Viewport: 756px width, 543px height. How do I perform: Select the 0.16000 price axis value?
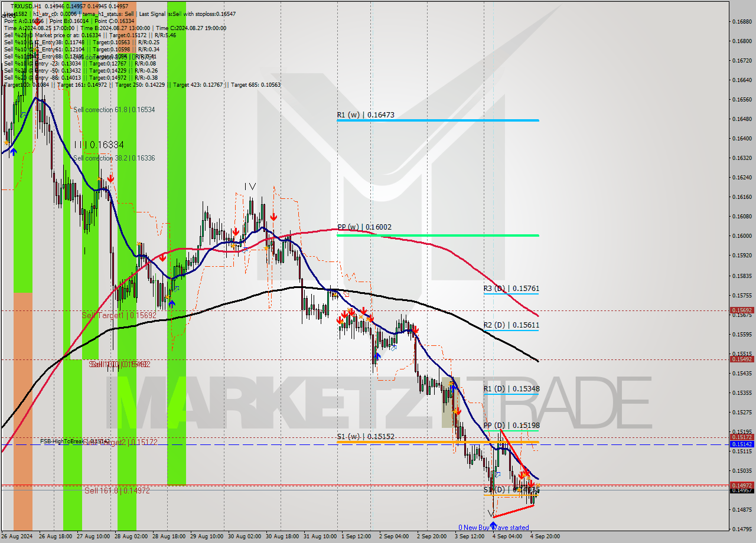(742, 235)
